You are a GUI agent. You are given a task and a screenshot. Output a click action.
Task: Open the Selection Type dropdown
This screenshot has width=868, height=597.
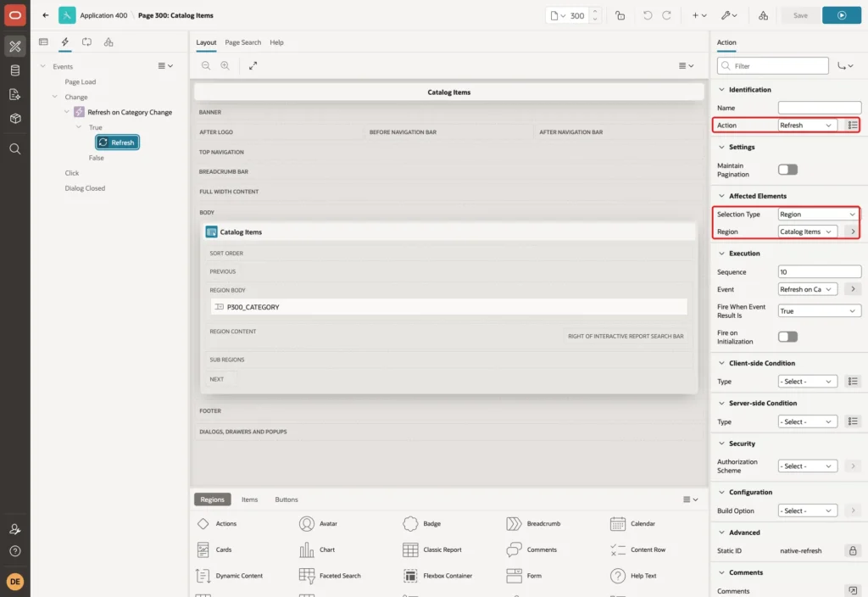pyautogui.click(x=820, y=215)
